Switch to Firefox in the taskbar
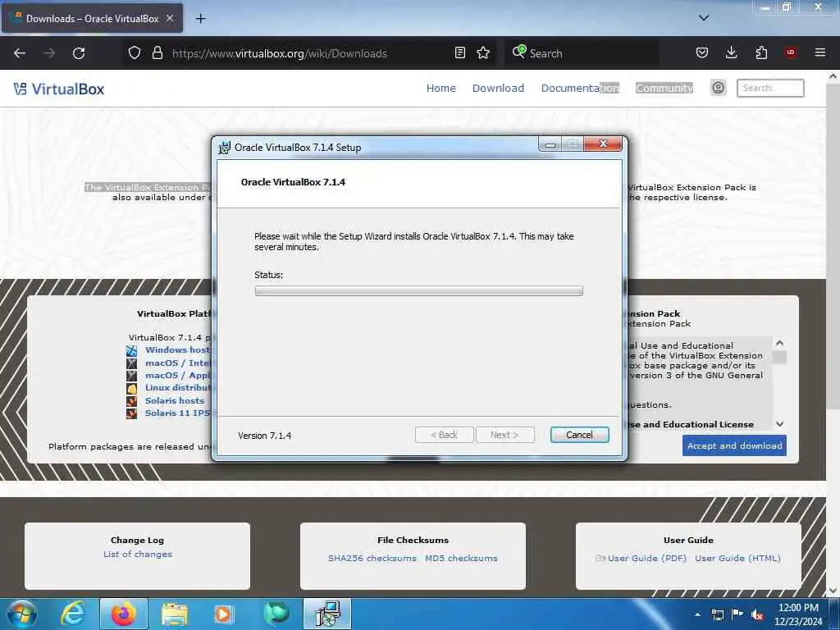Image resolution: width=840 pixels, height=630 pixels. click(x=124, y=614)
